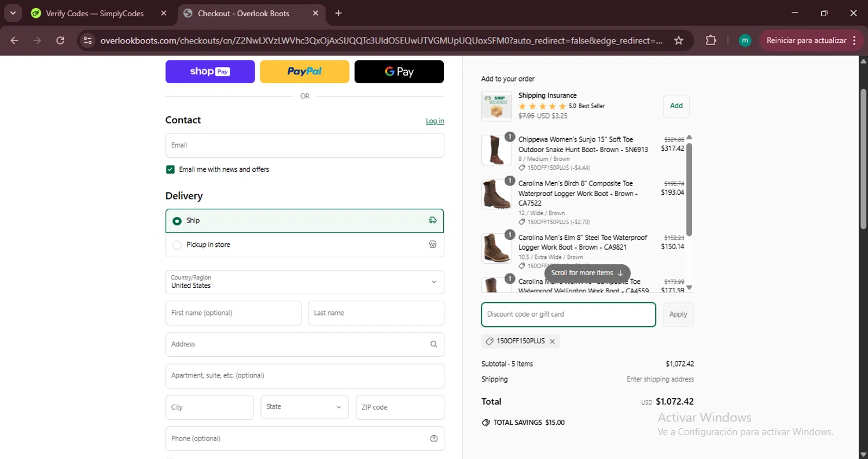868x459 pixels.
Task: Add Shipping Insurance to order
Action: point(676,106)
